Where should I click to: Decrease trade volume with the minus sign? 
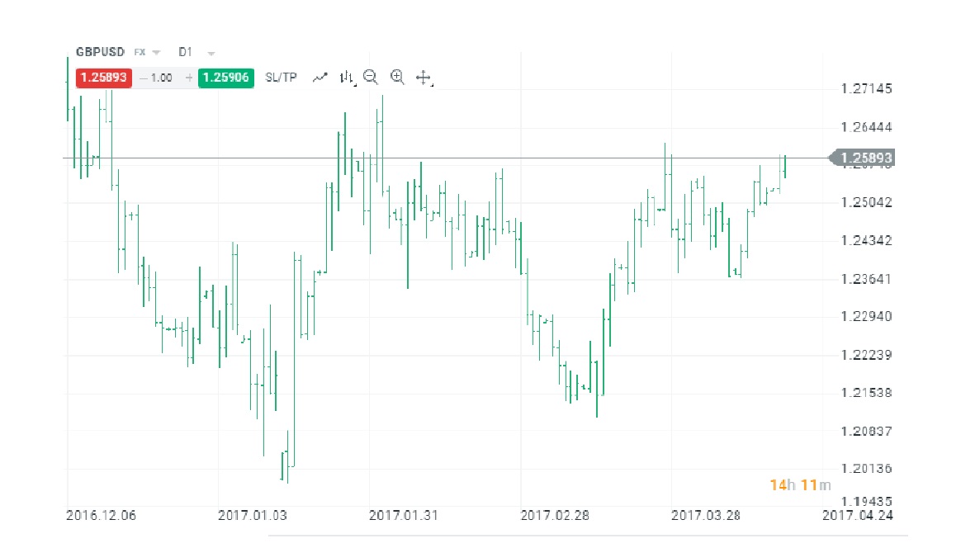(x=144, y=78)
